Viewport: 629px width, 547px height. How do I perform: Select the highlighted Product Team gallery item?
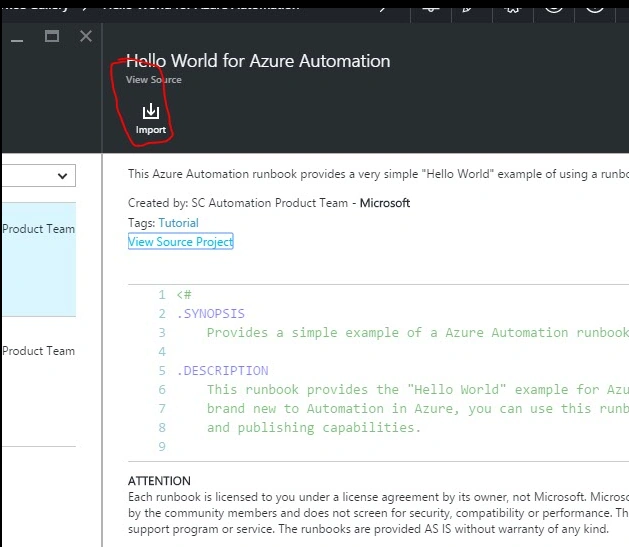point(39,259)
